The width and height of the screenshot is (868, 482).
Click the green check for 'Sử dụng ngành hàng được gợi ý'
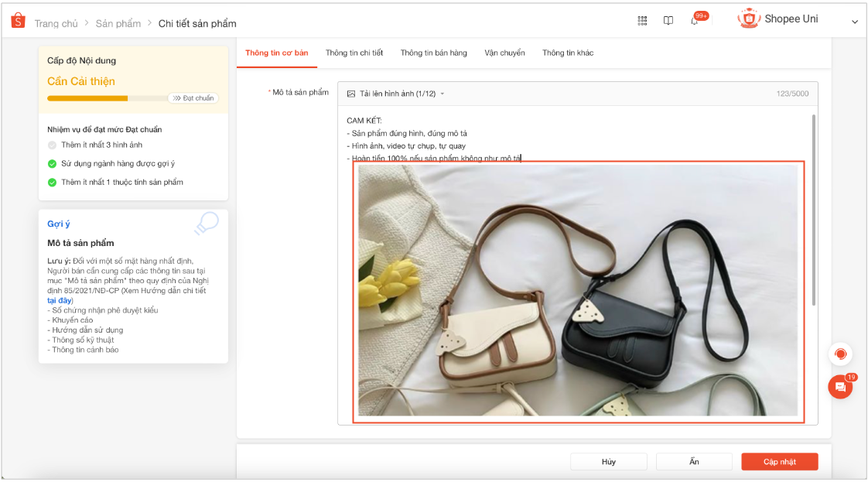[x=51, y=163]
